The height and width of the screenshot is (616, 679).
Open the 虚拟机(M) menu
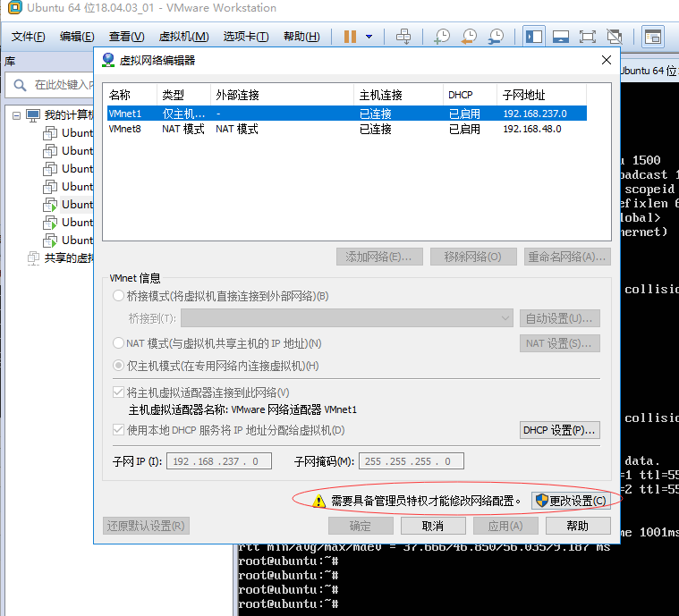183,37
